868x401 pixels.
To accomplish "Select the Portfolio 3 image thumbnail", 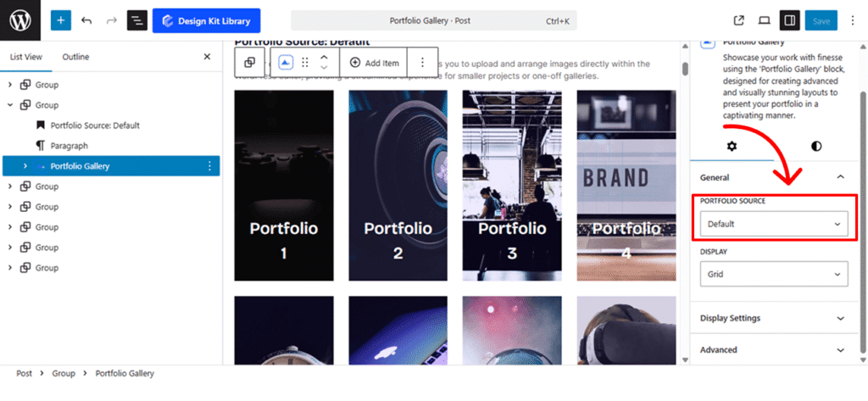I will pos(511,186).
